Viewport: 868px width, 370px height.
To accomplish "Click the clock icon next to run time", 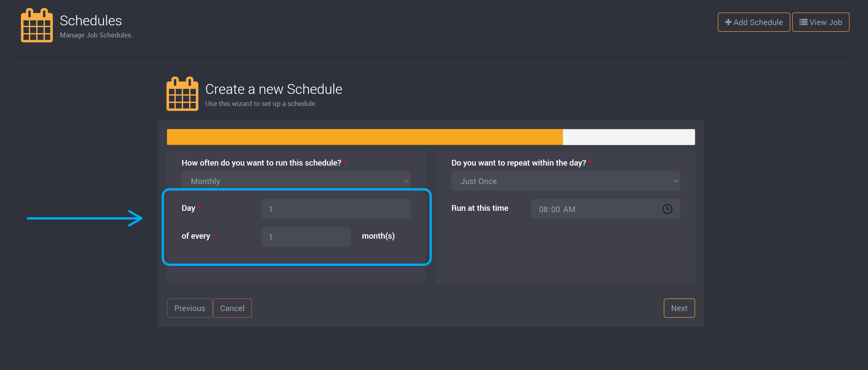I will tap(668, 209).
